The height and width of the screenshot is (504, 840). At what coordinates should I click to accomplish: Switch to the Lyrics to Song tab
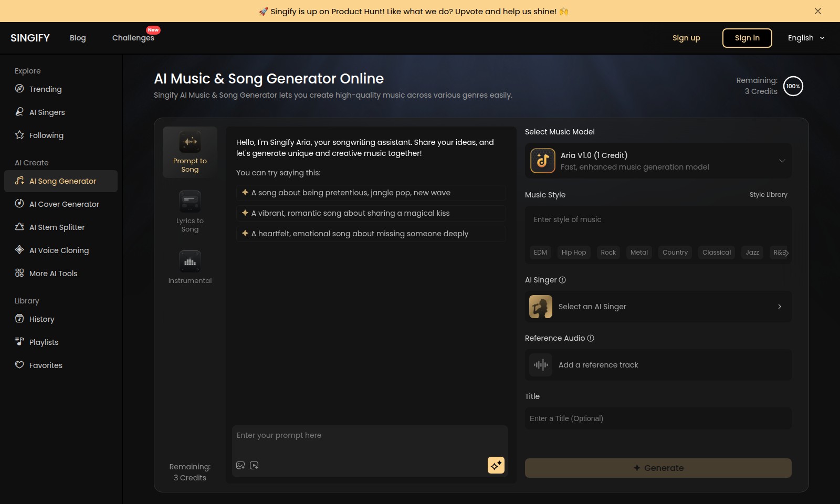coord(190,212)
